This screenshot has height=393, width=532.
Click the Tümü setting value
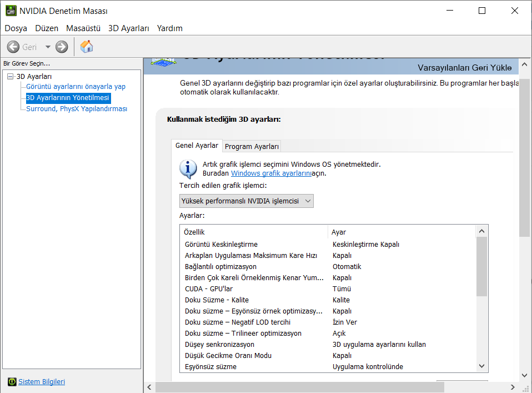pos(342,288)
